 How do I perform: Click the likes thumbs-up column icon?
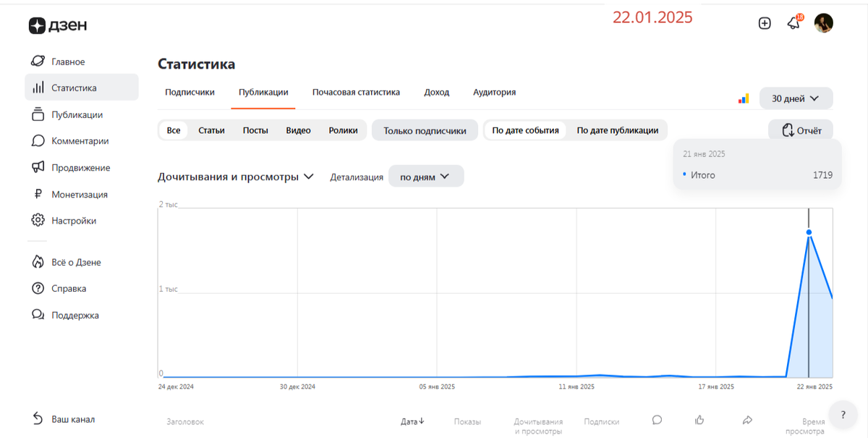point(699,420)
